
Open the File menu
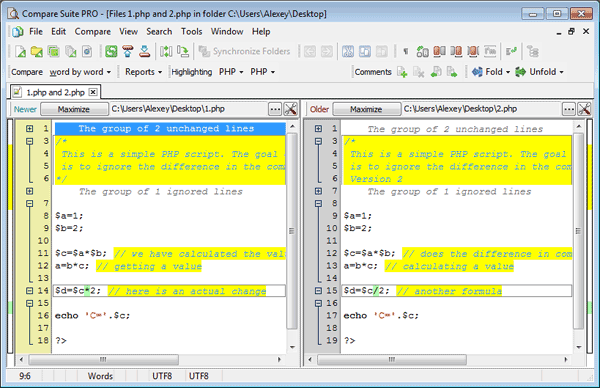point(36,31)
